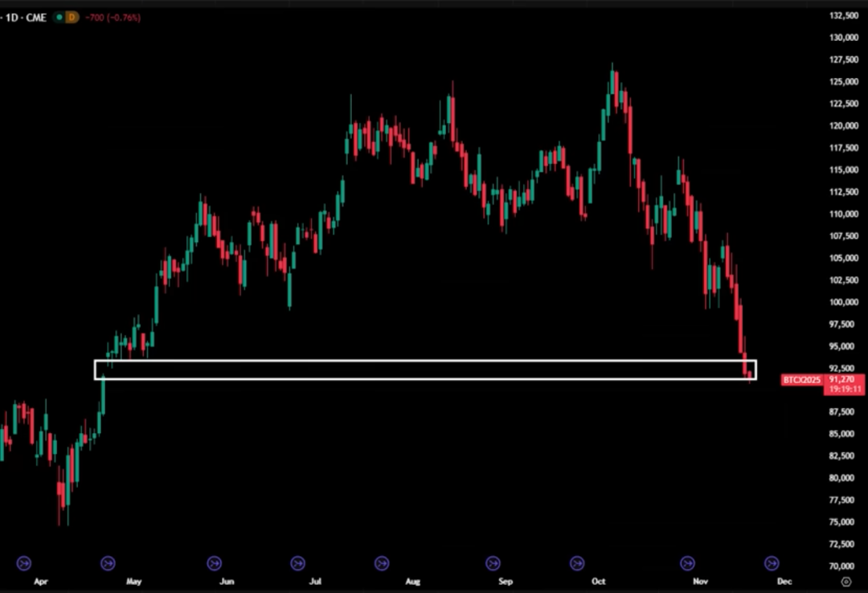Click the 120,000 price axis label

[844, 125]
